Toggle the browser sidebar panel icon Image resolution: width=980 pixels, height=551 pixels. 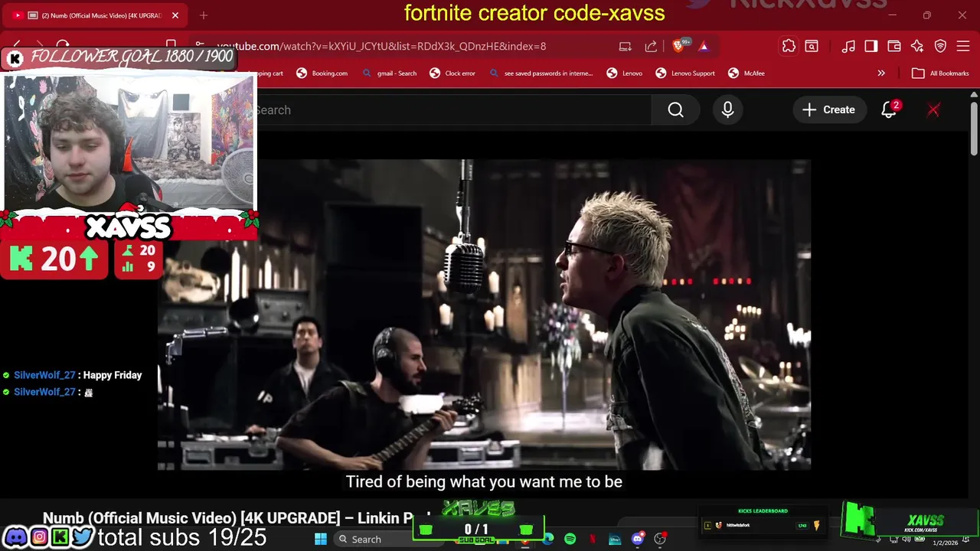click(x=871, y=46)
